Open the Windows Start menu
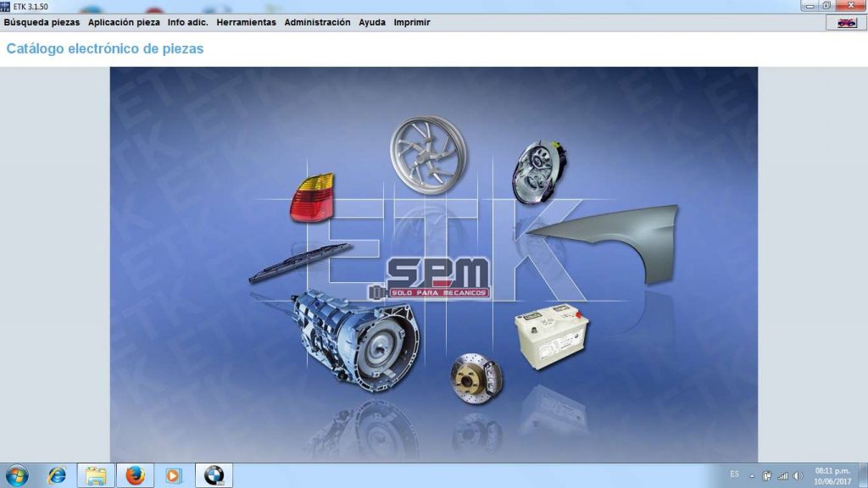The image size is (868, 488). pyautogui.click(x=17, y=476)
